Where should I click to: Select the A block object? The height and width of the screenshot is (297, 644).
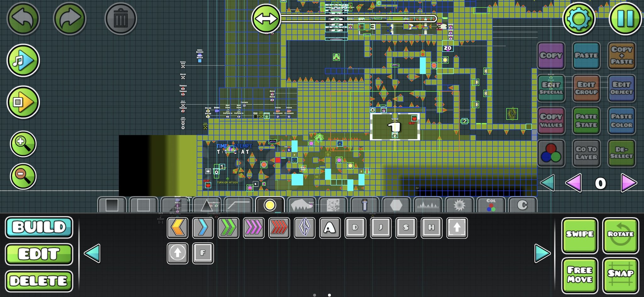tap(330, 228)
